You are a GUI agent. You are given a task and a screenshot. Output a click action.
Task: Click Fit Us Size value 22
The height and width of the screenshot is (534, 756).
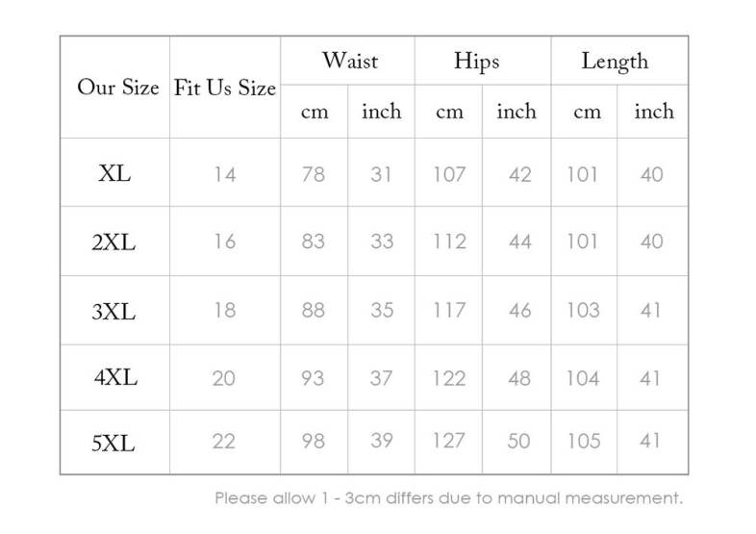[x=223, y=442]
